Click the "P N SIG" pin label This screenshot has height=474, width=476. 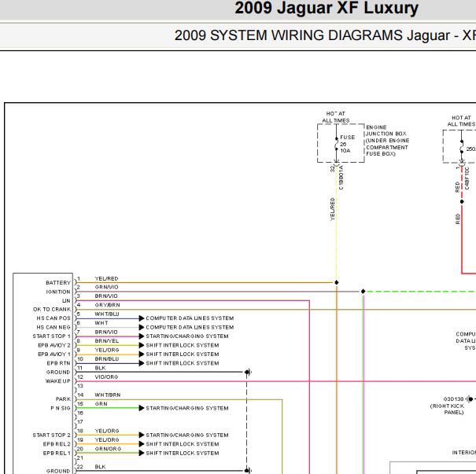click(61, 408)
